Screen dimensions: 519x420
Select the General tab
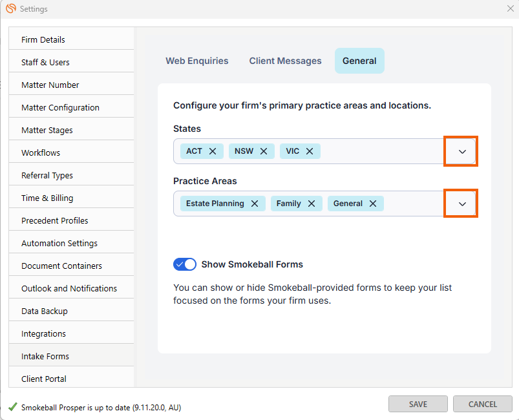359,61
